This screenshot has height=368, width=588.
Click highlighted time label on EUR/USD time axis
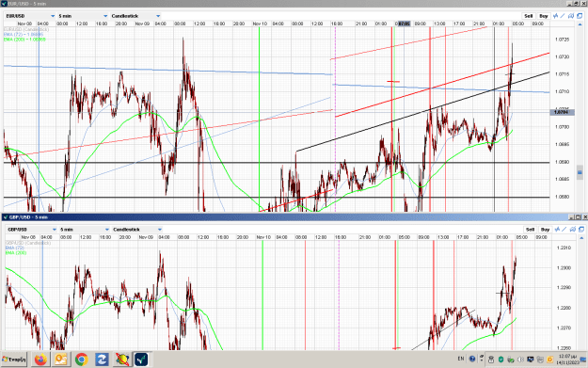[x=404, y=24]
